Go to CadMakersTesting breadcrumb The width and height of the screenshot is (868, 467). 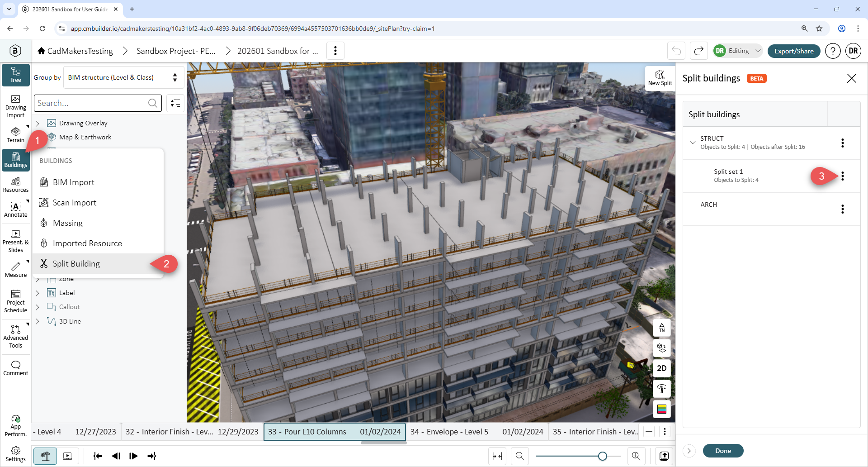tap(75, 51)
